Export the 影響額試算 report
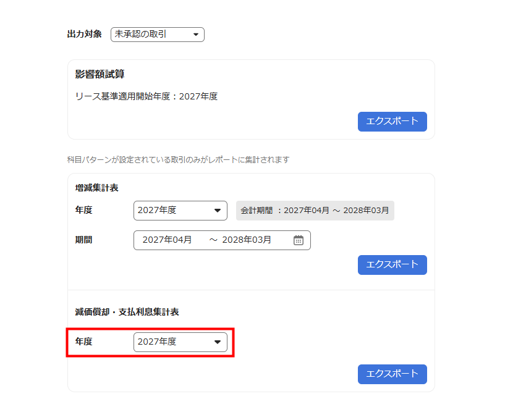 [x=392, y=122]
